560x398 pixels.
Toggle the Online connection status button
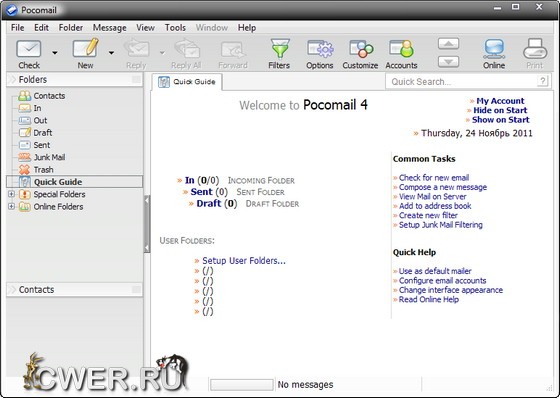pyautogui.click(x=494, y=54)
